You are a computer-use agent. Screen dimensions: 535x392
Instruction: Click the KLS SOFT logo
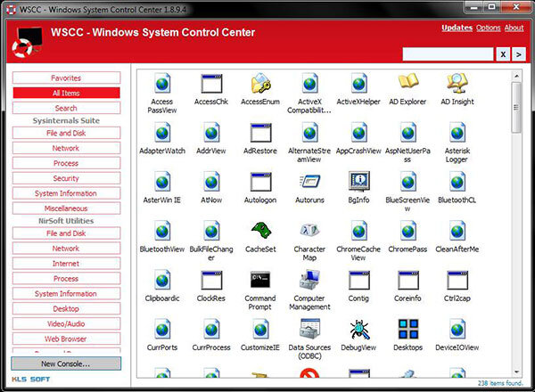pyautogui.click(x=30, y=379)
